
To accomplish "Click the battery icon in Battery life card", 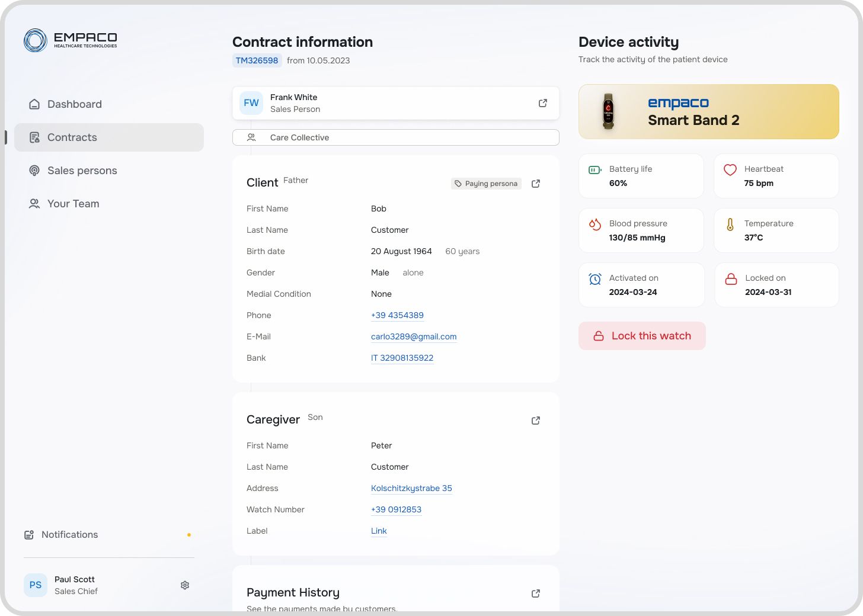I will tap(595, 170).
